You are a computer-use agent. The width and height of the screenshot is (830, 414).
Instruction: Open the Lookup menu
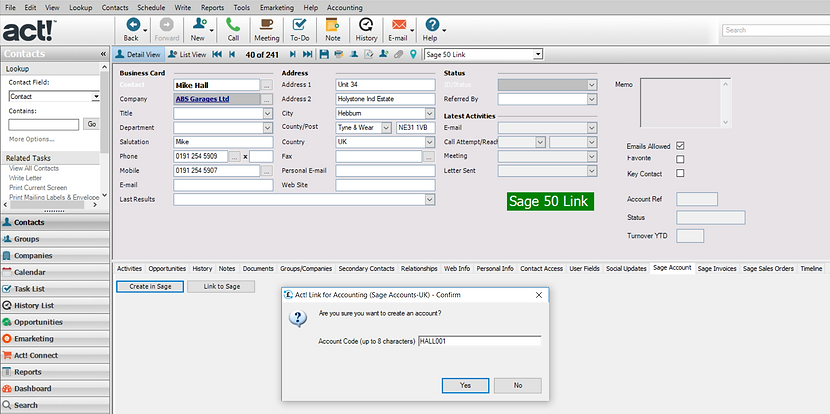(80, 7)
